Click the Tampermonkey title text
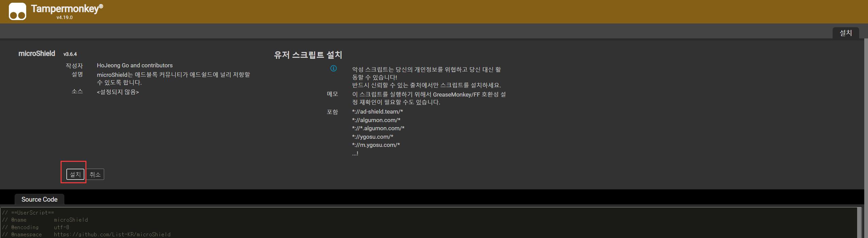The width and height of the screenshot is (868, 238). pyautogui.click(x=67, y=8)
